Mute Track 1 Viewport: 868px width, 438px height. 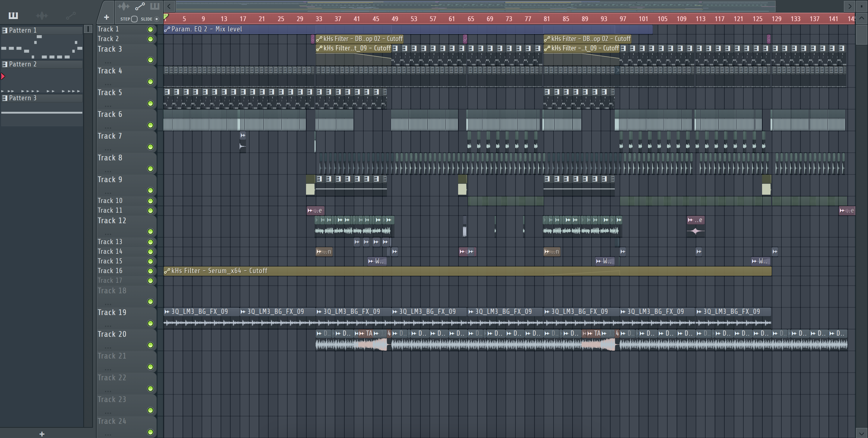(150, 29)
